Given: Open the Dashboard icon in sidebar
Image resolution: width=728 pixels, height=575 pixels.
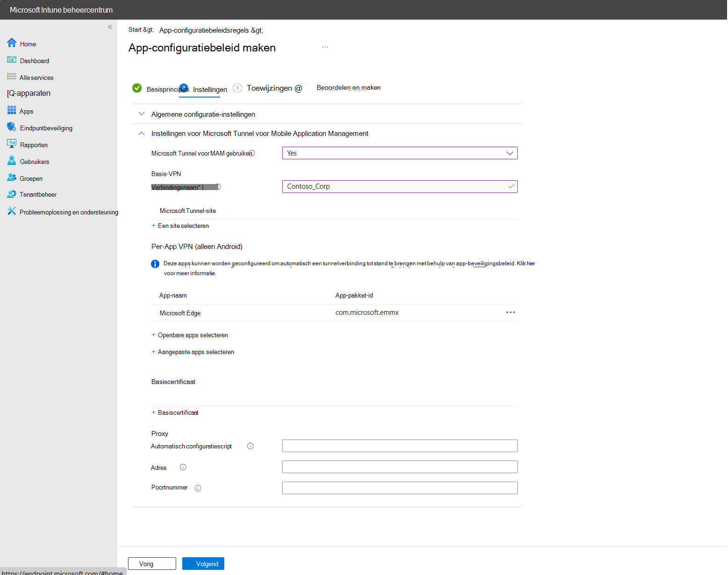Looking at the screenshot, I should click(x=12, y=60).
